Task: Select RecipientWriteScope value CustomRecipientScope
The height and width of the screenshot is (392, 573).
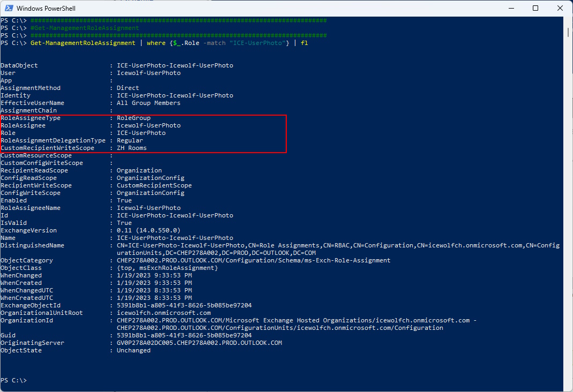Action: coord(154,185)
